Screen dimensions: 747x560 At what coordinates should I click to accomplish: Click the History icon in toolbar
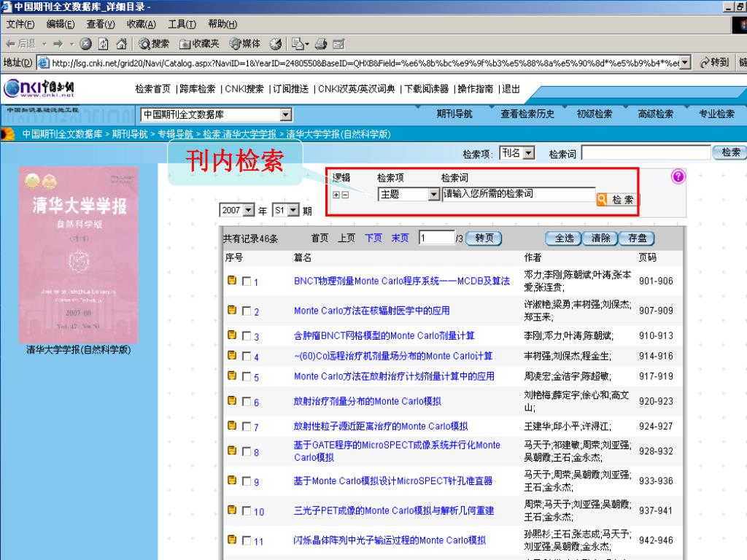point(276,44)
